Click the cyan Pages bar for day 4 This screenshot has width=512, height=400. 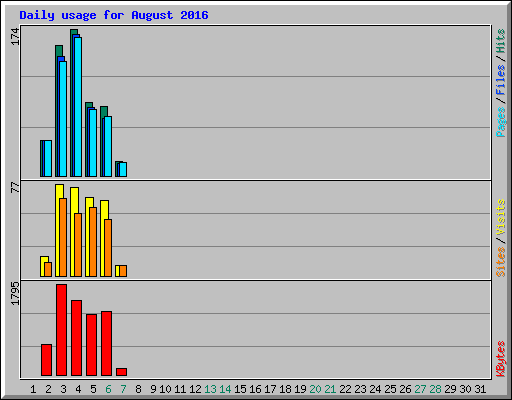[78, 107]
